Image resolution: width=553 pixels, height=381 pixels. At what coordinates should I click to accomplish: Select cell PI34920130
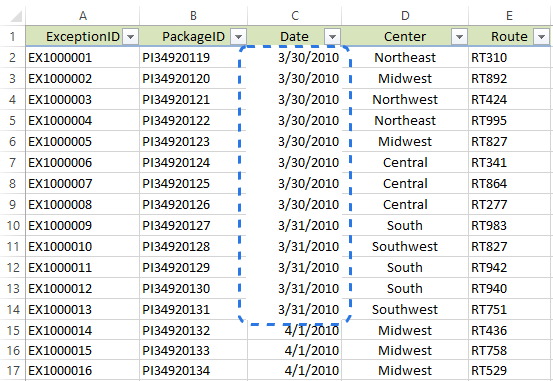(193, 288)
